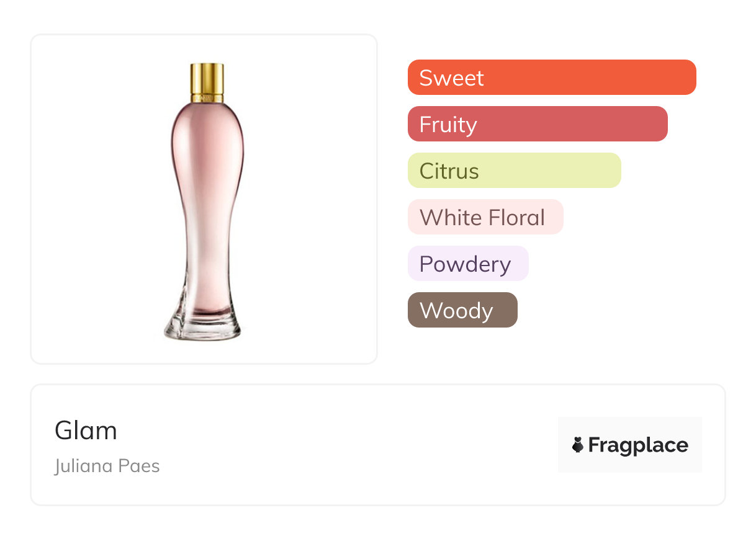
Task: Click the Fragplace perfume bottle logo icon
Action: pyautogui.click(x=578, y=445)
